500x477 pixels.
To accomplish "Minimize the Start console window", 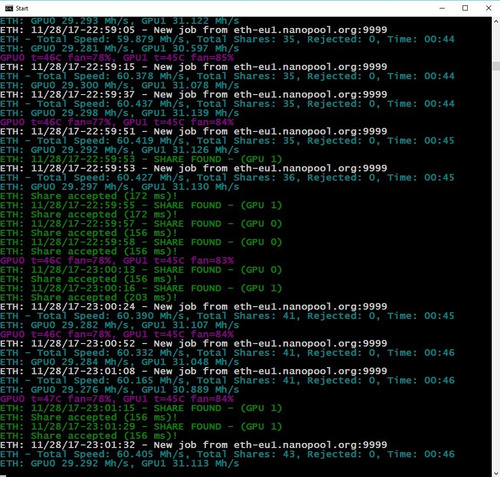I will 442,8.
